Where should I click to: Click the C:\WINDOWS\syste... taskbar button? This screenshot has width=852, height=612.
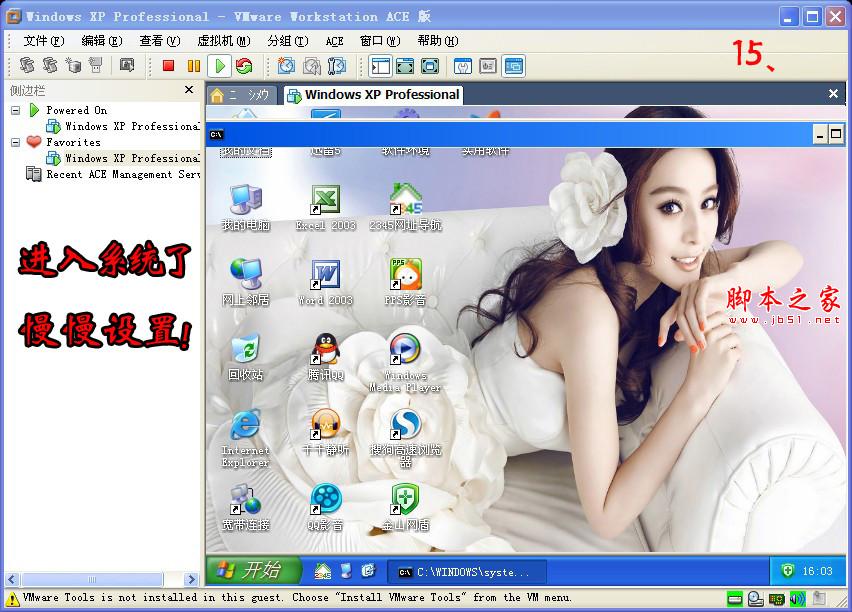(466, 572)
